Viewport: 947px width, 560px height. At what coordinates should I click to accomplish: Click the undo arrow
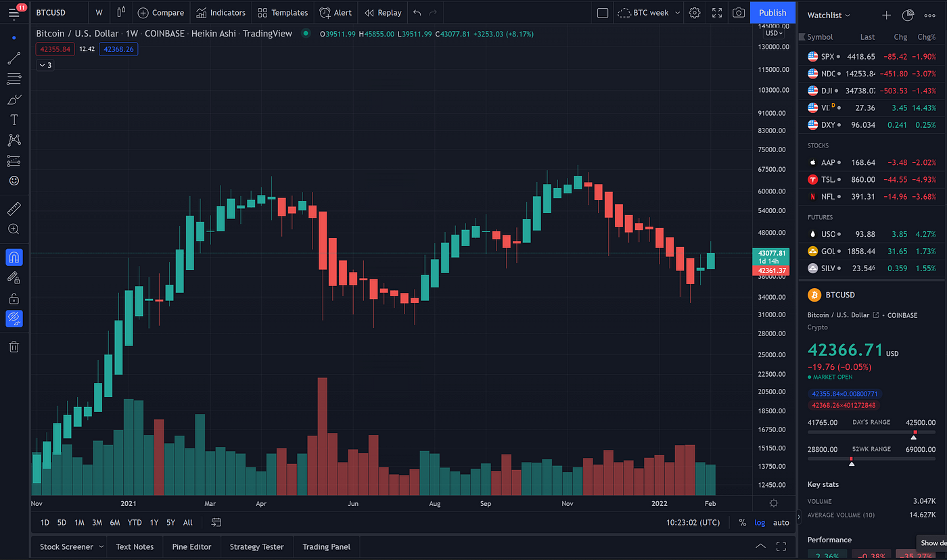(x=417, y=12)
